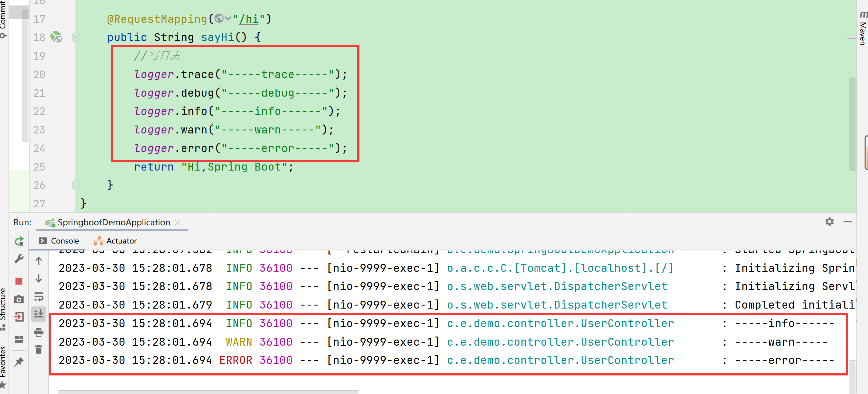Click line number 20 in gutter
Image resolution: width=868 pixels, height=394 pixels.
(39, 74)
